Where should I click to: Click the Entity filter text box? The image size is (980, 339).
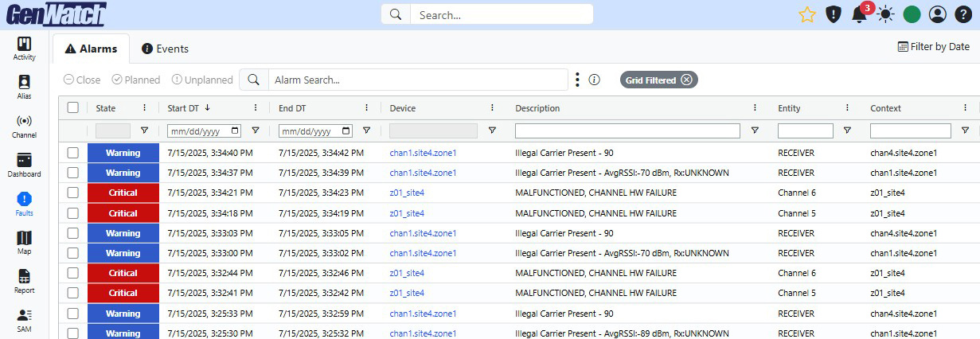(806, 131)
